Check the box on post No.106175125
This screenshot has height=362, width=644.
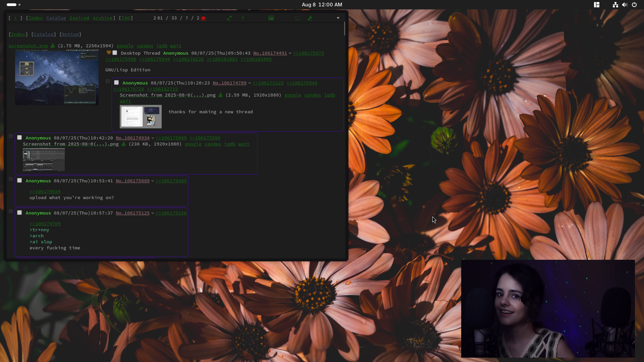coord(19,213)
